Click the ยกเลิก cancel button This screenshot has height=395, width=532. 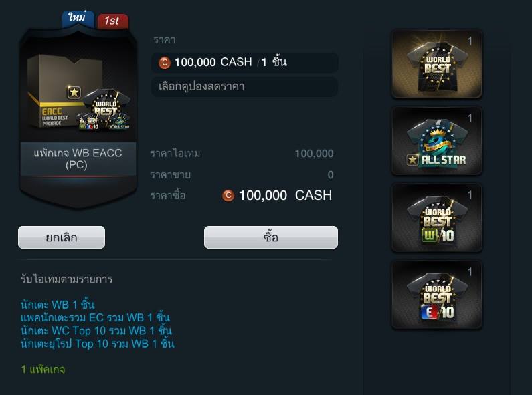[62, 237]
